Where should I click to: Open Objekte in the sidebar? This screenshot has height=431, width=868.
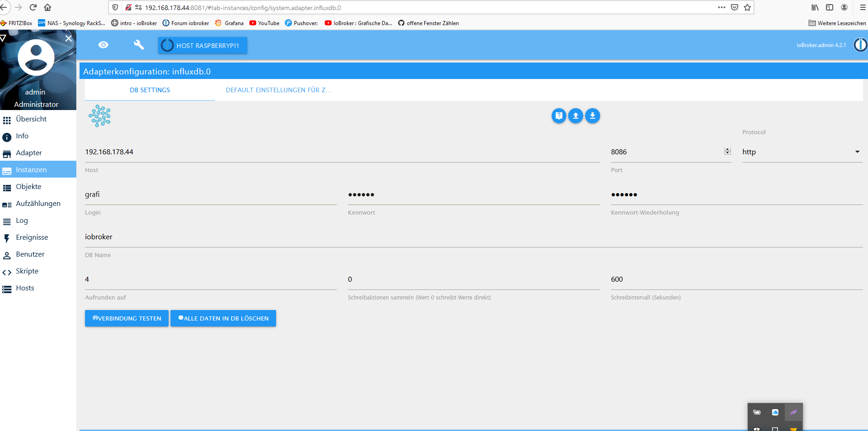tap(38, 187)
